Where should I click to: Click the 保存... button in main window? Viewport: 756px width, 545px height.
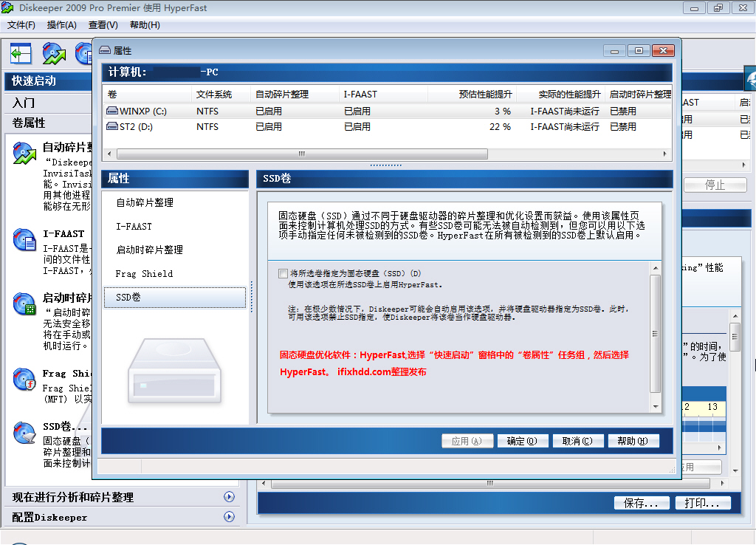point(642,503)
